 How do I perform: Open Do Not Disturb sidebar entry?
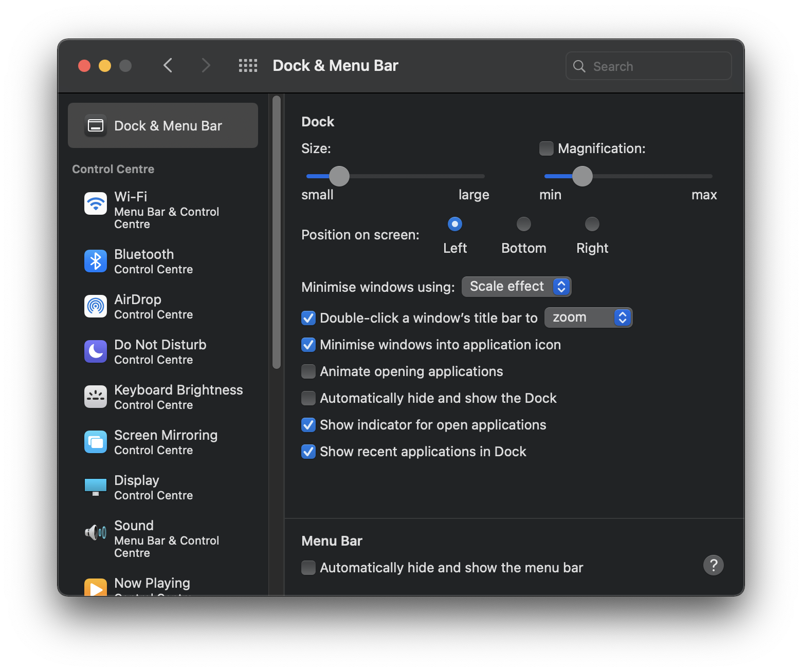coord(163,351)
